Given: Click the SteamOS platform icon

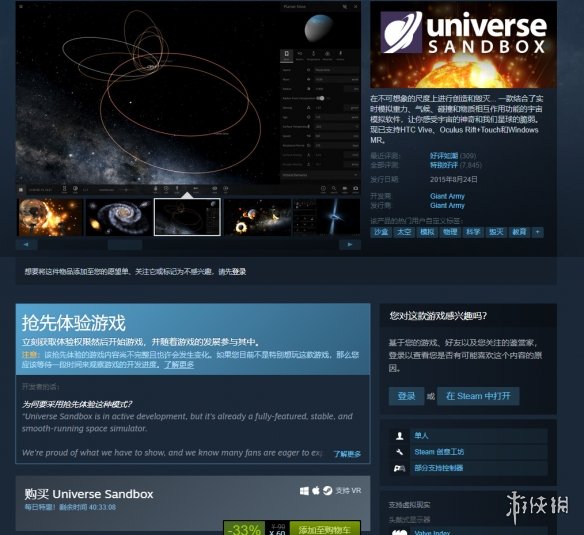Looking at the screenshot, I should [x=327, y=491].
